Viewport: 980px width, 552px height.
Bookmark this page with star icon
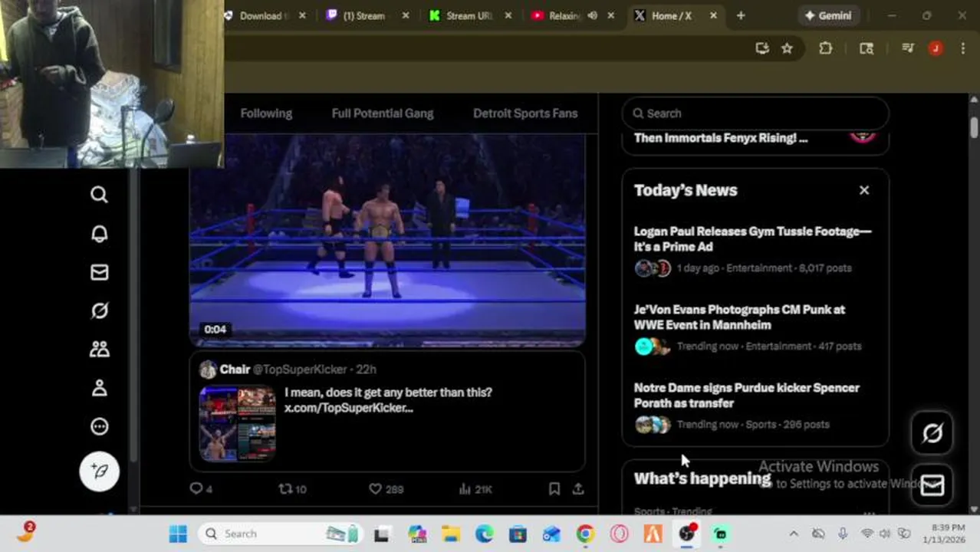pos(787,48)
